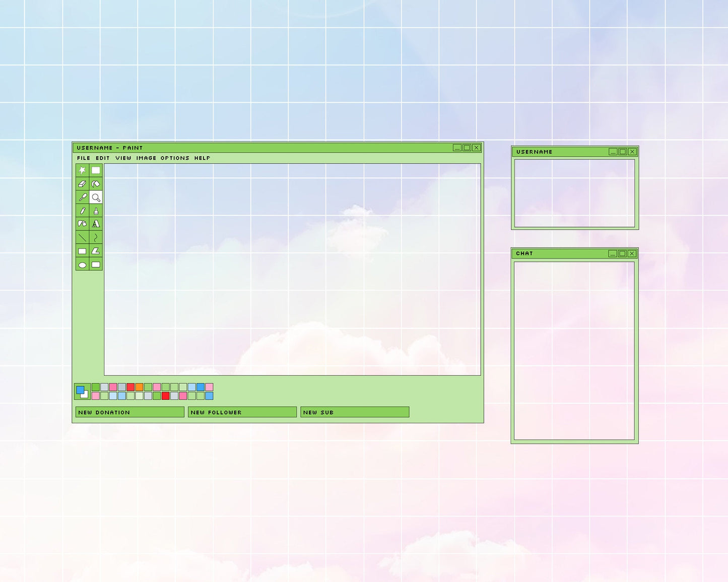Select the Pencil tool
The width and height of the screenshot is (728, 582).
[x=82, y=211]
